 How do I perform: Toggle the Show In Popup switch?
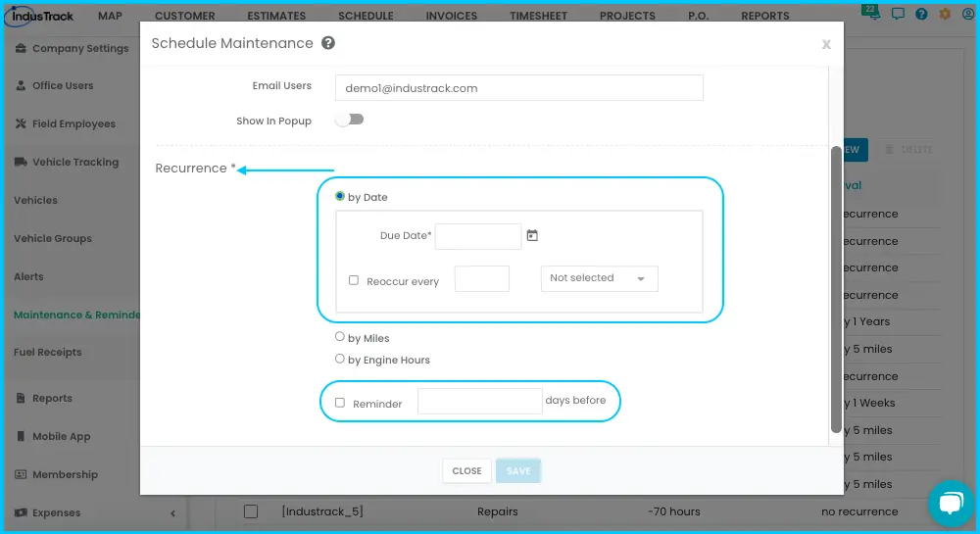350,120
